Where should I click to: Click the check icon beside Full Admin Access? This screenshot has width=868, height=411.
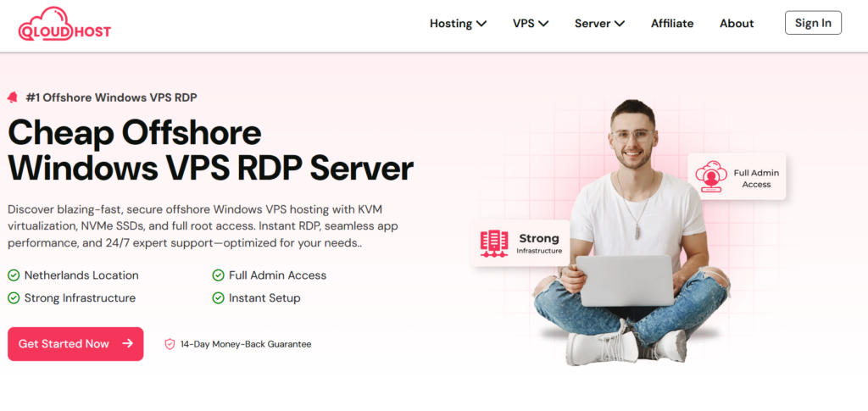coord(218,275)
